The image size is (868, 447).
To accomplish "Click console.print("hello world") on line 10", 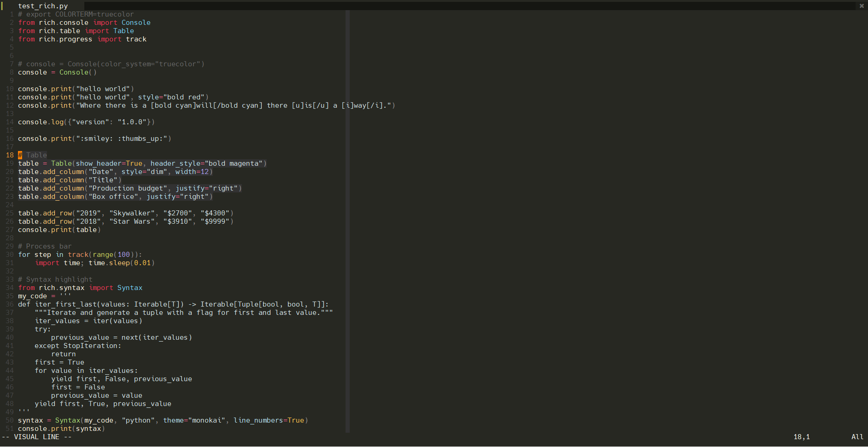I will click(x=76, y=89).
